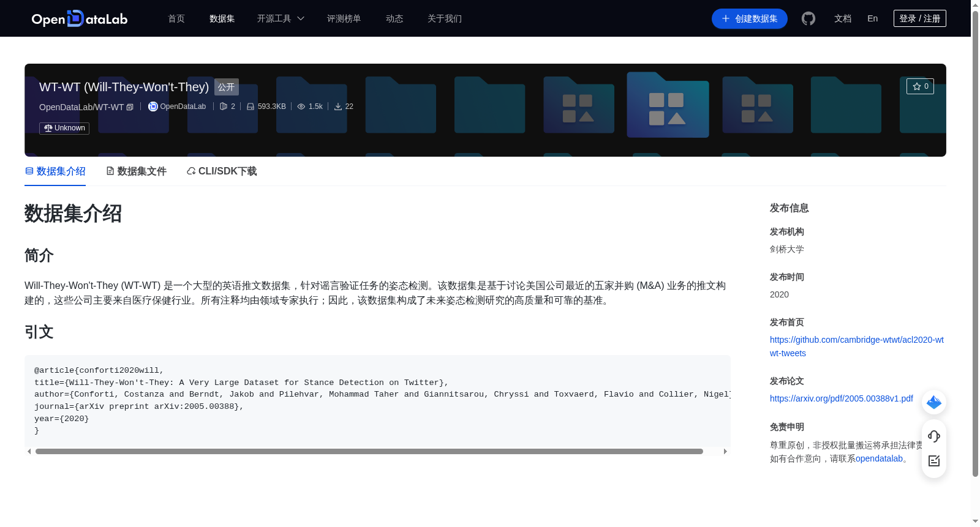Click the 2020 publish year

tap(779, 294)
